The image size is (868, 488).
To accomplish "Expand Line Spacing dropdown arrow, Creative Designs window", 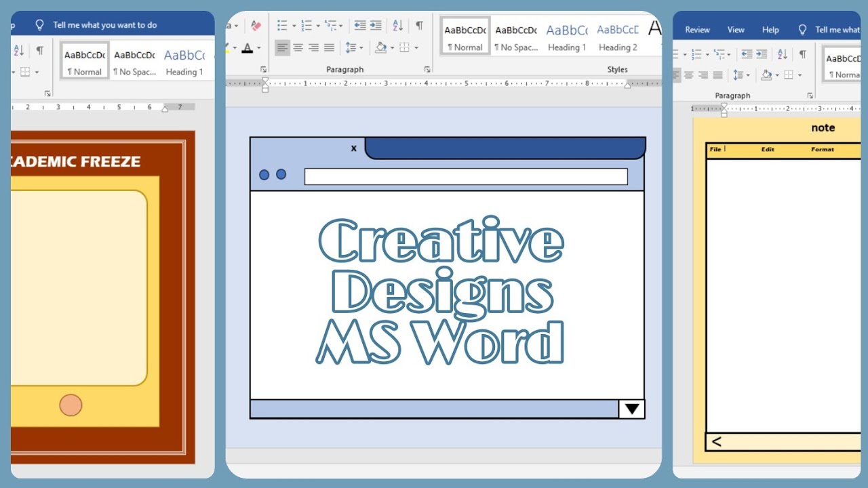I will tap(361, 48).
